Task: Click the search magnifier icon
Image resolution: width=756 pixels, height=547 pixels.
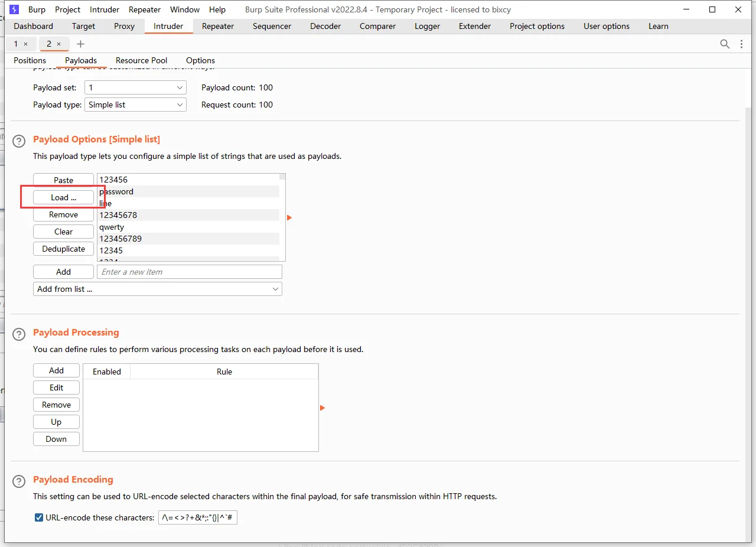Action: coord(725,44)
